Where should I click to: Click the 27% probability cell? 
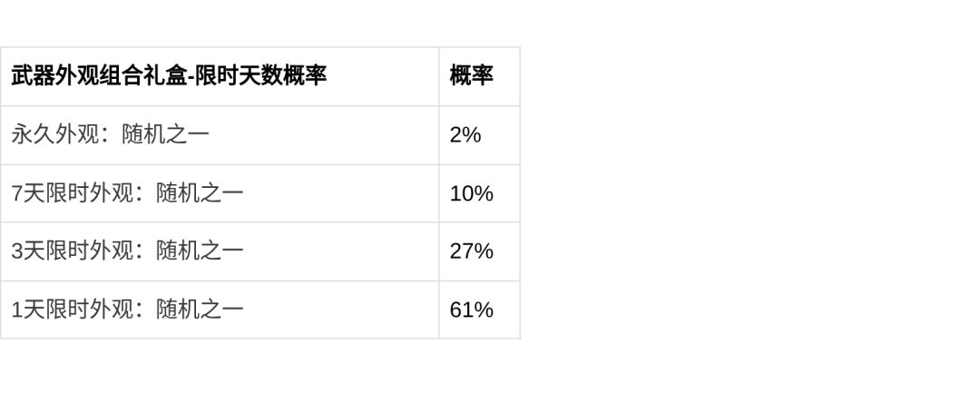click(x=471, y=251)
